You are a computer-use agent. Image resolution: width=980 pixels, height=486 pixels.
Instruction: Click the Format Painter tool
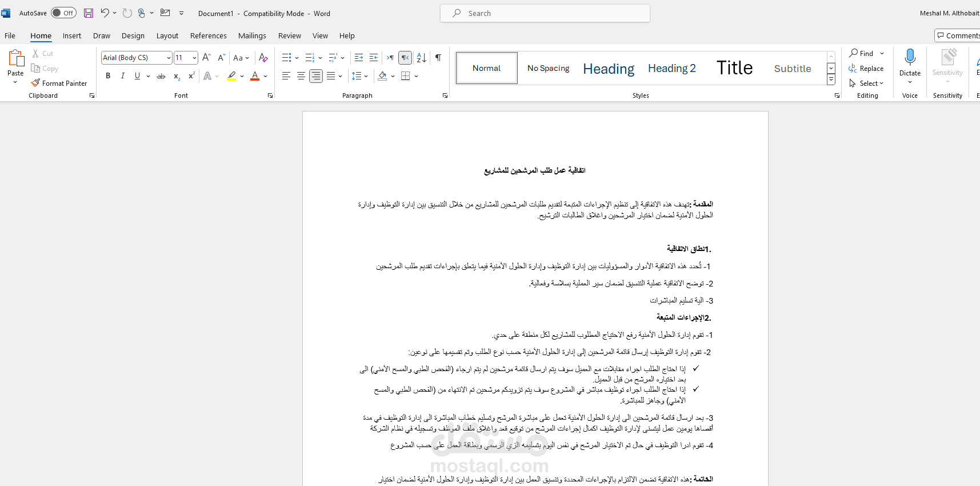click(59, 83)
